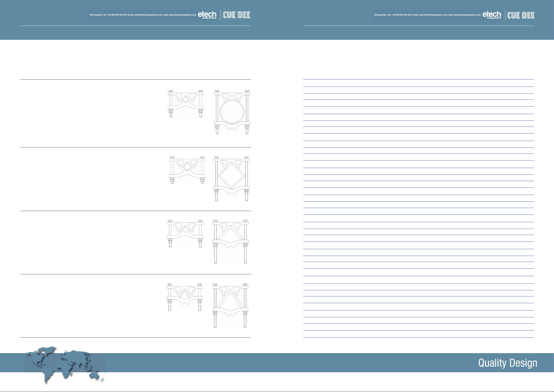This screenshot has height=392, width=554.
Task: Open www.etechcomponents.com link in left header
Action: pos(182,15)
